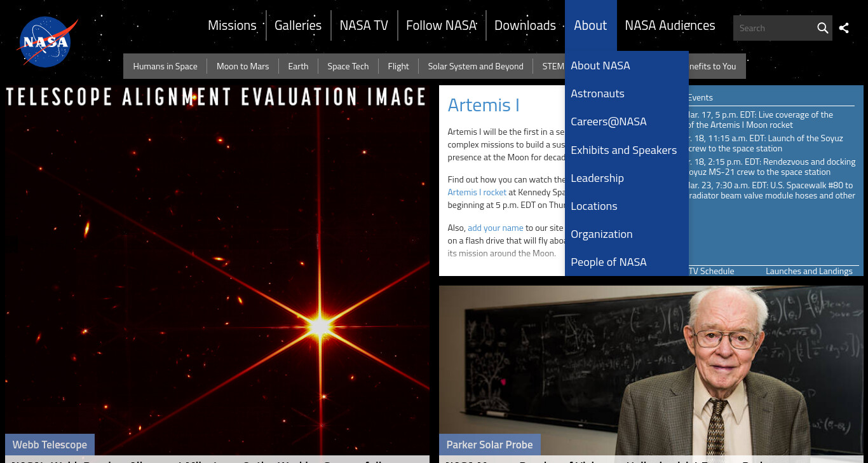Click the search magnifier icon

(x=822, y=28)
